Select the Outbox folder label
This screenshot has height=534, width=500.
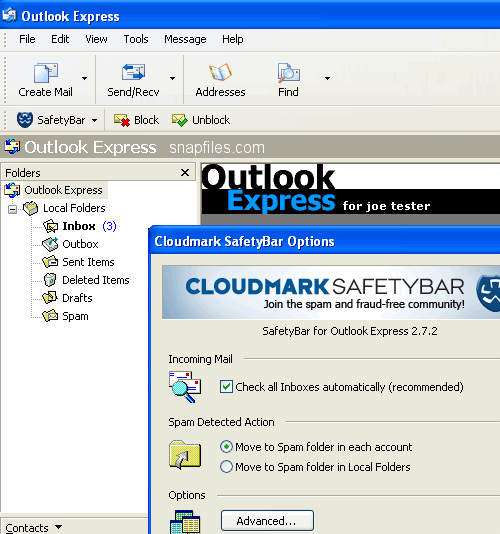(x=80, y=244)
